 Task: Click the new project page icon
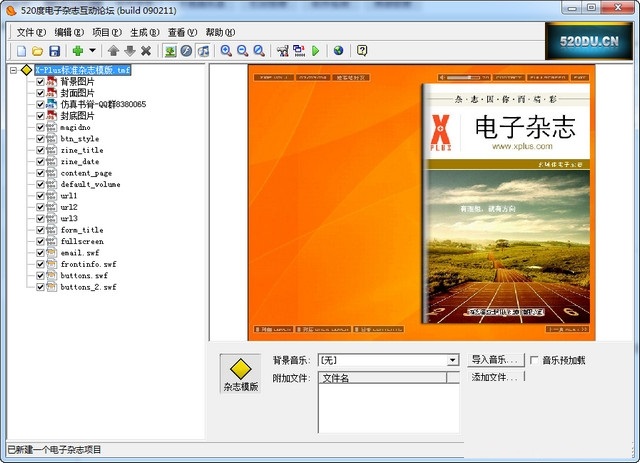[x=20, y=50]
